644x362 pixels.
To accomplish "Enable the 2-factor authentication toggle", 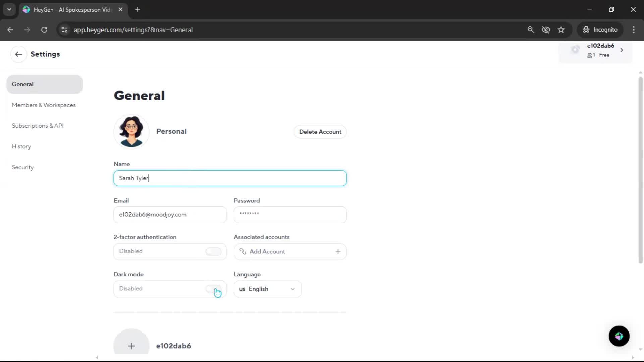I will coord(213,251).
